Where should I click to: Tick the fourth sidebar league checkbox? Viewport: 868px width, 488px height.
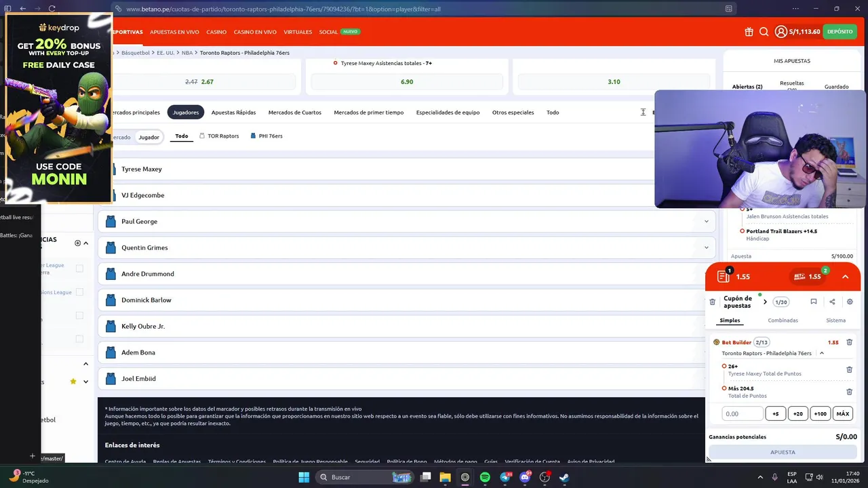[79, 339]
